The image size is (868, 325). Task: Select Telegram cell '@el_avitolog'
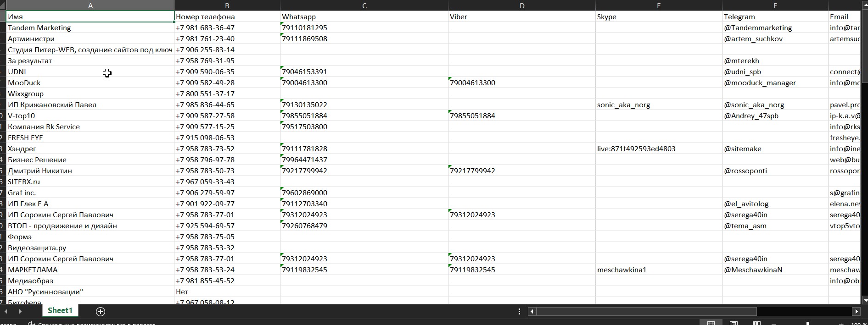(775, 204)
